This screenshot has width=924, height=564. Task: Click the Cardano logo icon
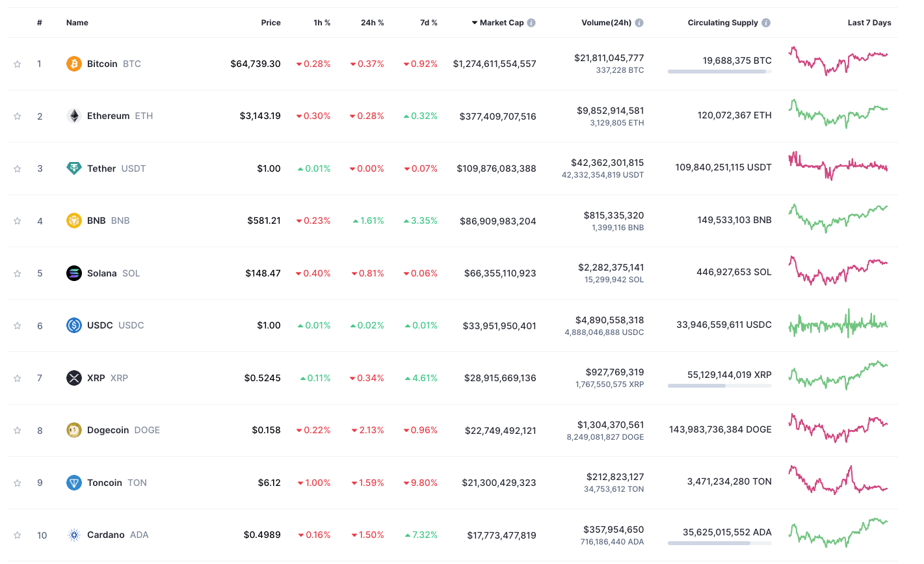(73, 535)
